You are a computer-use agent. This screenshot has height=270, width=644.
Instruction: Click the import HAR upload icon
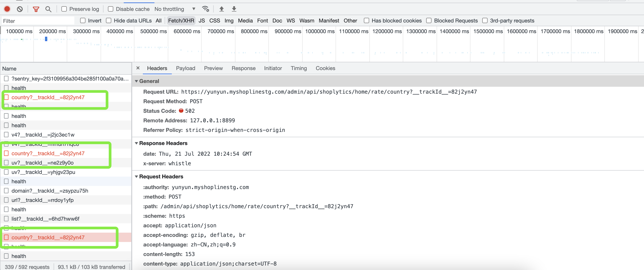221,9
